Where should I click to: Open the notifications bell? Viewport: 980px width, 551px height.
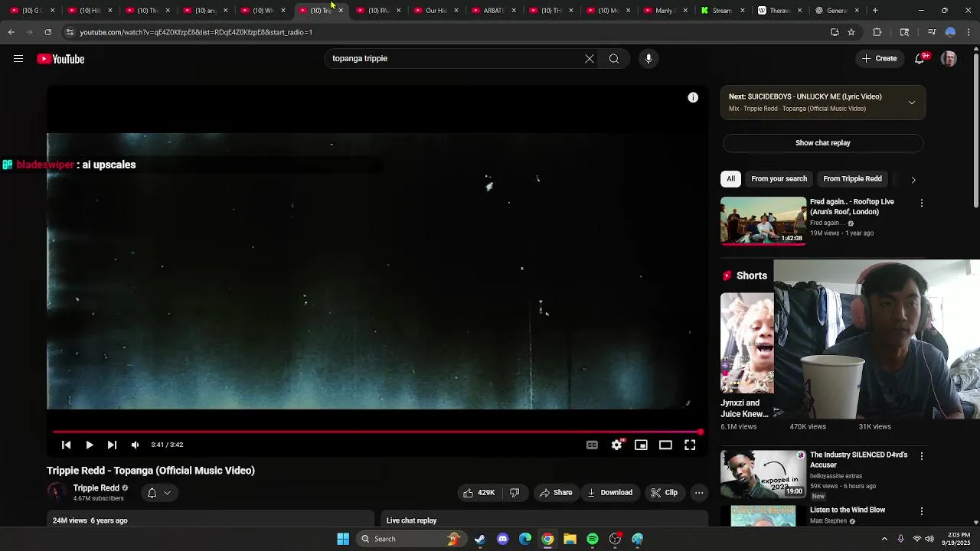920,59
